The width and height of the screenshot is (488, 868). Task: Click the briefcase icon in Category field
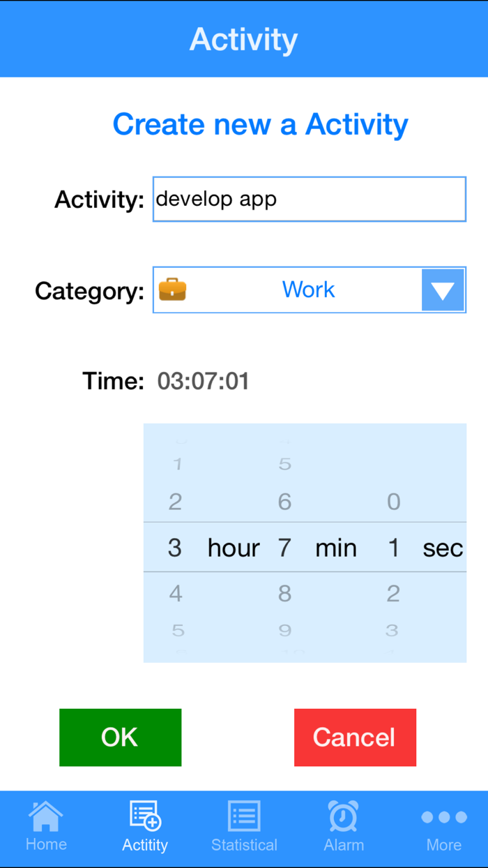[x=173, y=290]
